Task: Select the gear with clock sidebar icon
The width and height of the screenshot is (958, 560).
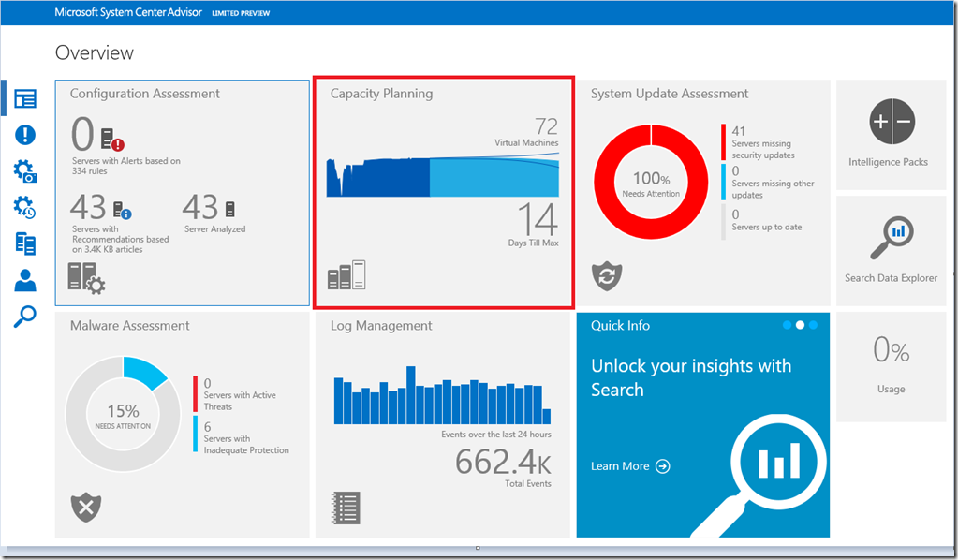Action: (x=25, y=207)
